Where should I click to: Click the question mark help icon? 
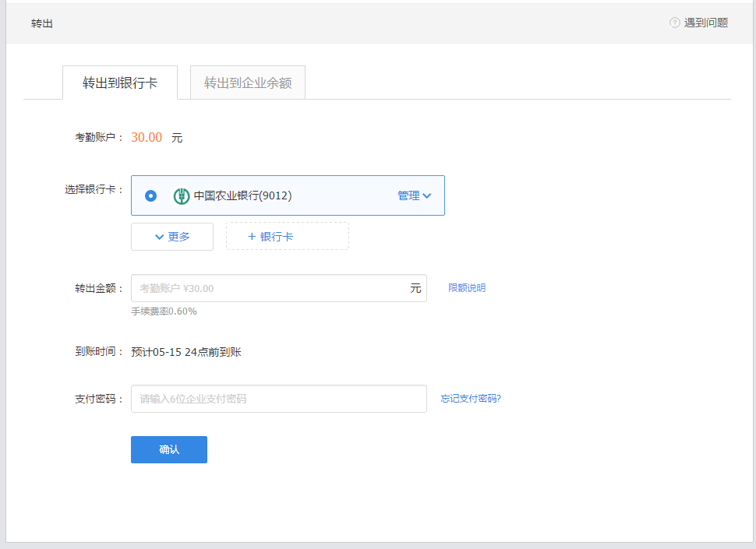pos(675,23)
